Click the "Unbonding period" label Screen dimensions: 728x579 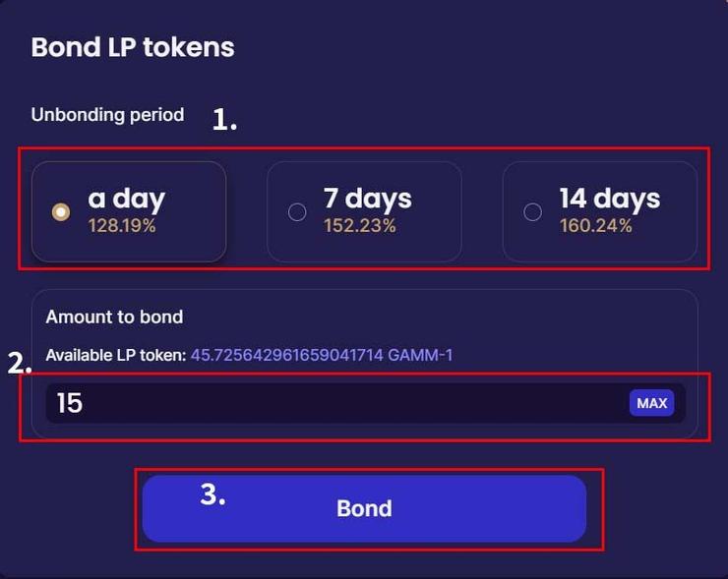coord(107,115)
